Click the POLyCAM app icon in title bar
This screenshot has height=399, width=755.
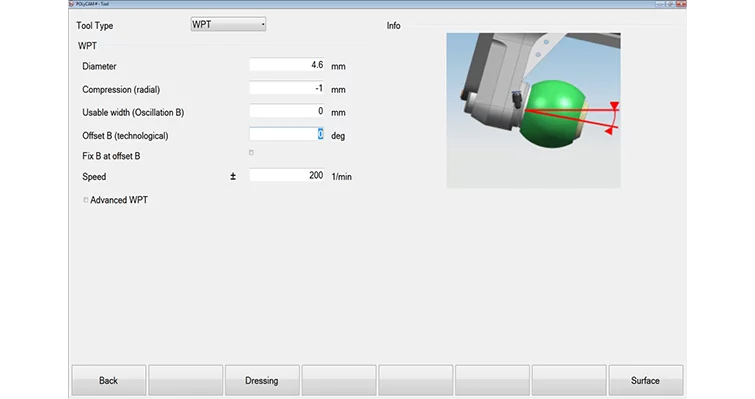click(x=72, y=4)
